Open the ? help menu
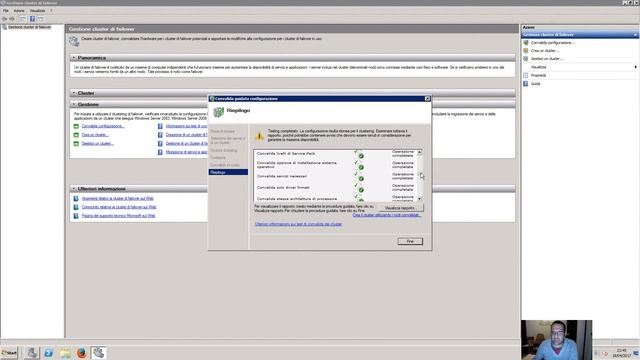 pyautogui.click(x=51, y=11)
